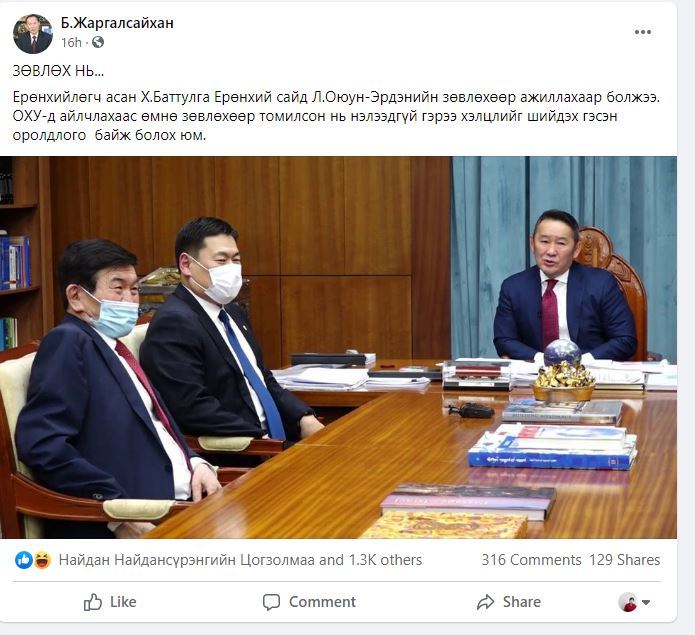Viewport: 695px width, 635px height.
Task: Show who reacted: Найдан Найдансүрэнгийн Цогзолмаа and others
Action: click(x=240, y=560)
